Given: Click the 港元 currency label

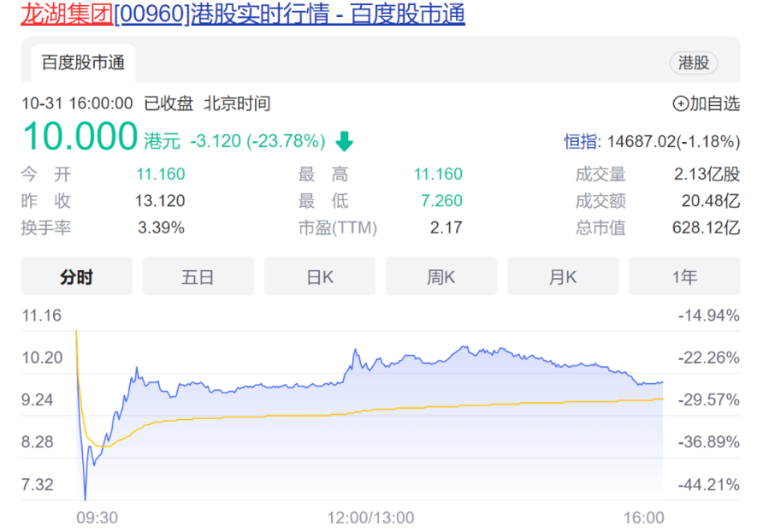Looking at the screenshot, I should 163,141.
